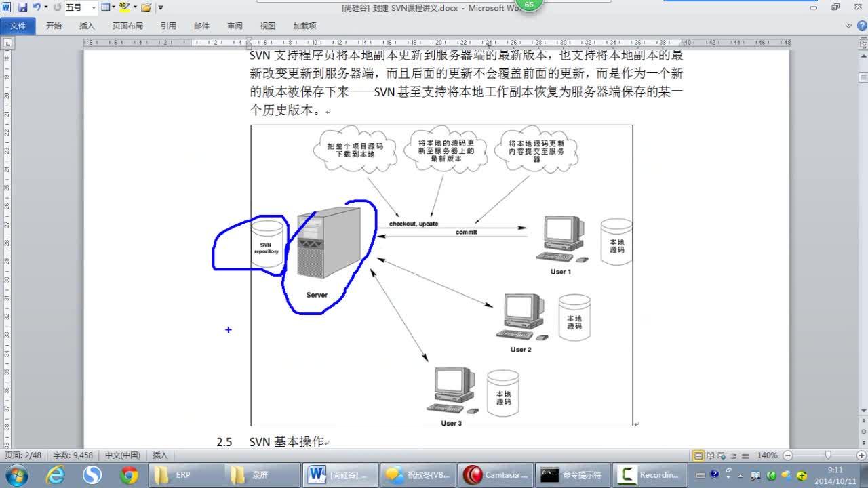868x488 pixels.
Task: Switch to the 视图 ribbon tab
Action: (x=268, y=26)
